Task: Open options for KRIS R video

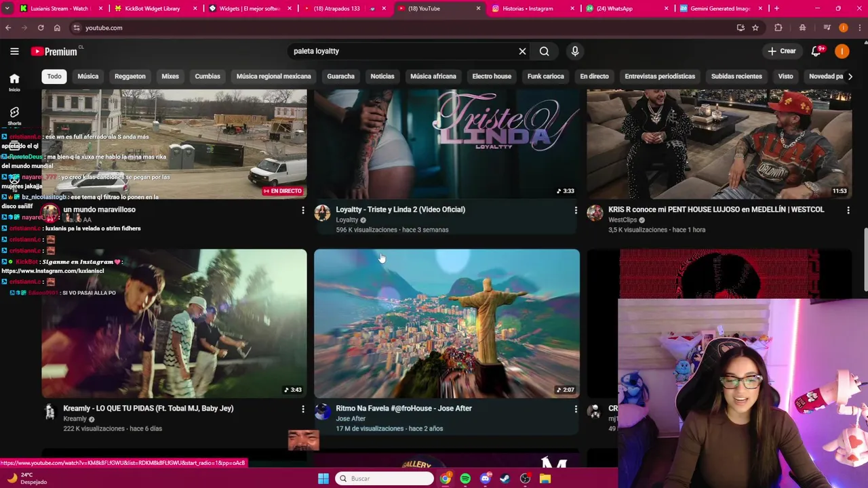Action: [848, 210]
